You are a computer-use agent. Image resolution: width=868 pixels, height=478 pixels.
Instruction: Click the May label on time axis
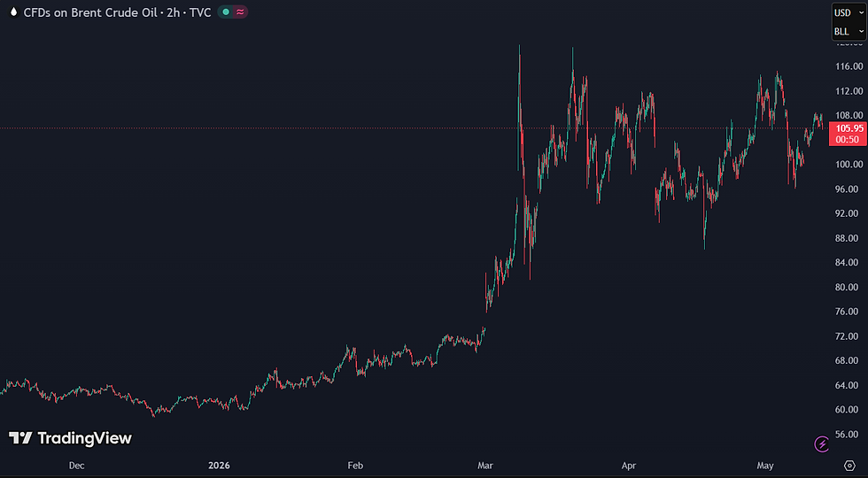click(765, 466)
